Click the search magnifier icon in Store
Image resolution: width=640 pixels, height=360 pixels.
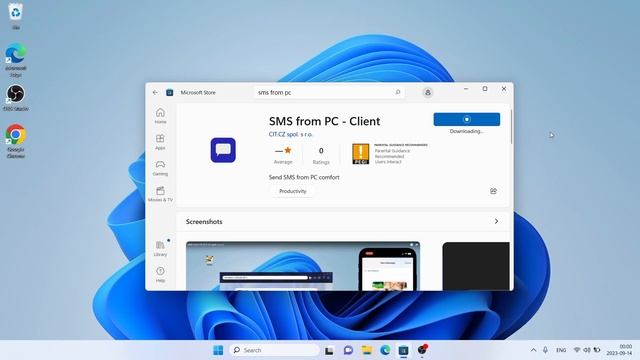398,92
